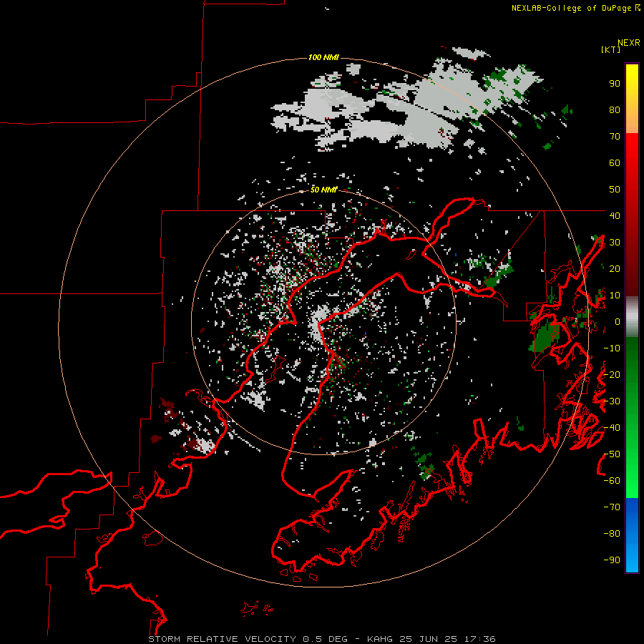Click the 10 value on velocity scale

615,296
